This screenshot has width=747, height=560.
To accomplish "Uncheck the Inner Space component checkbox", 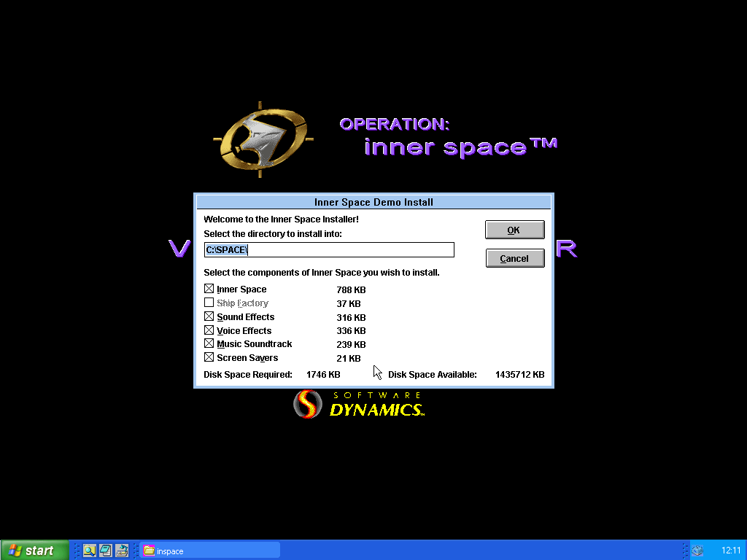I will pos(209,289).
